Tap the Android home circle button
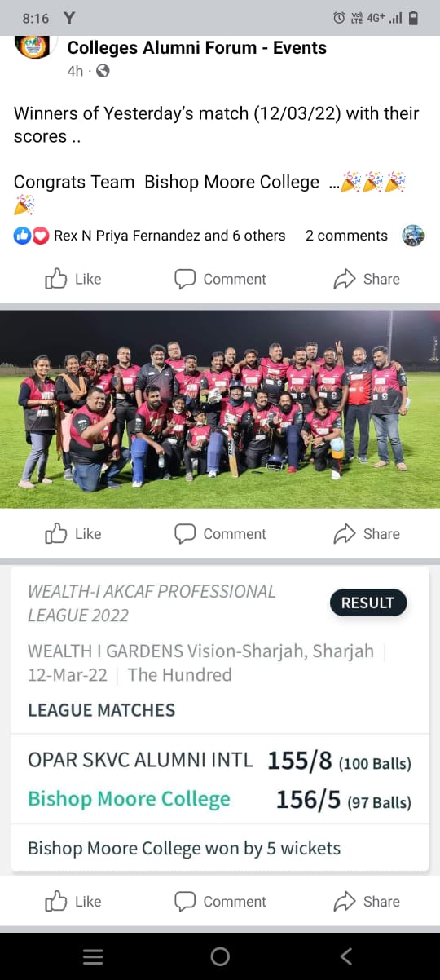The width and height of the screenshot is (440, 980). pyautogui.click(x=220, y=956)
